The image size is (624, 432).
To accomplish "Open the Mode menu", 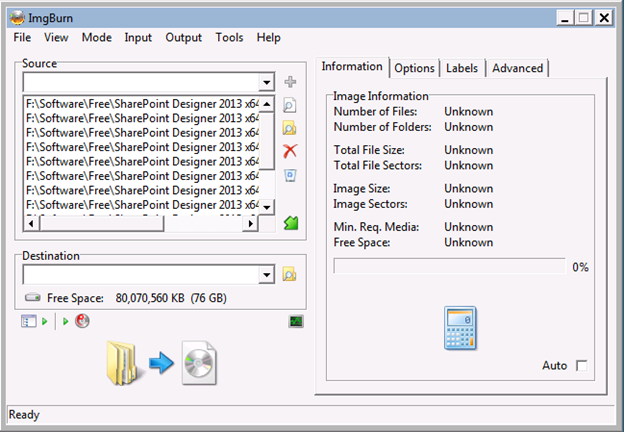I will point(97,37).
